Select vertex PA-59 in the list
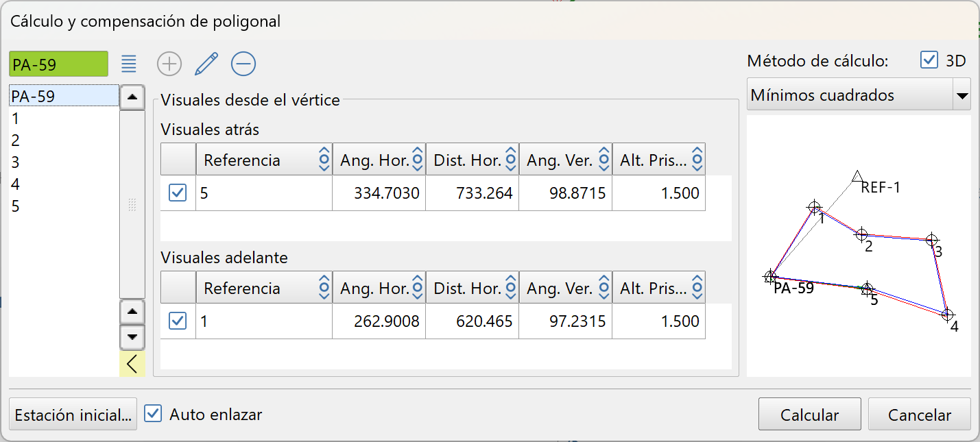Screen dimensions: 980x442 coord(33,97)
